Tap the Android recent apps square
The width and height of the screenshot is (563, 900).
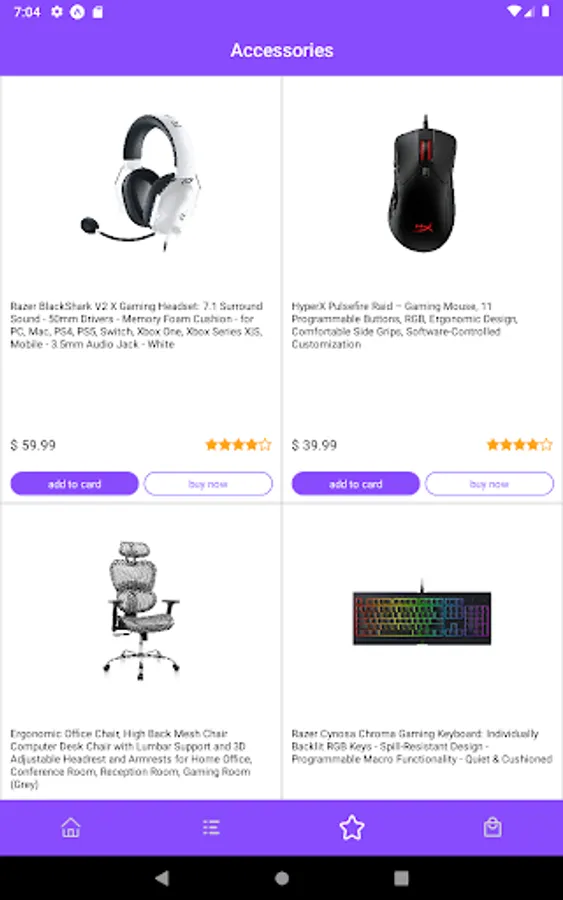(401, 878)
